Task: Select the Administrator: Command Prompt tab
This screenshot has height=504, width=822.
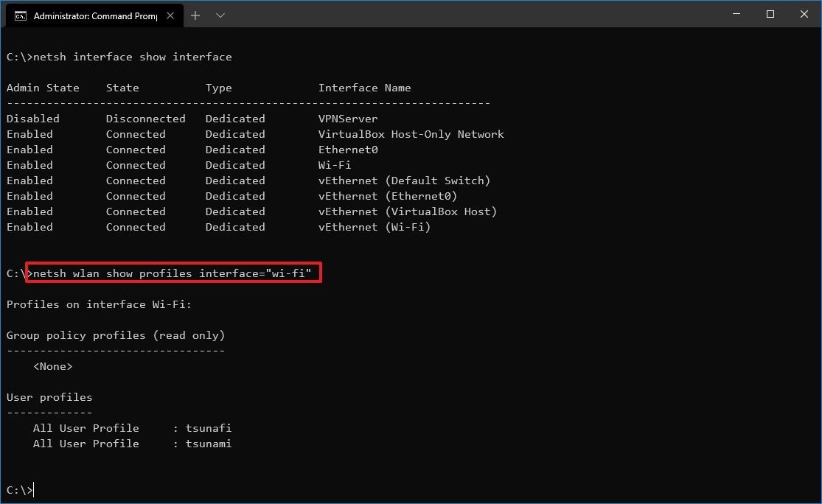Action: [x=92, y=14]
